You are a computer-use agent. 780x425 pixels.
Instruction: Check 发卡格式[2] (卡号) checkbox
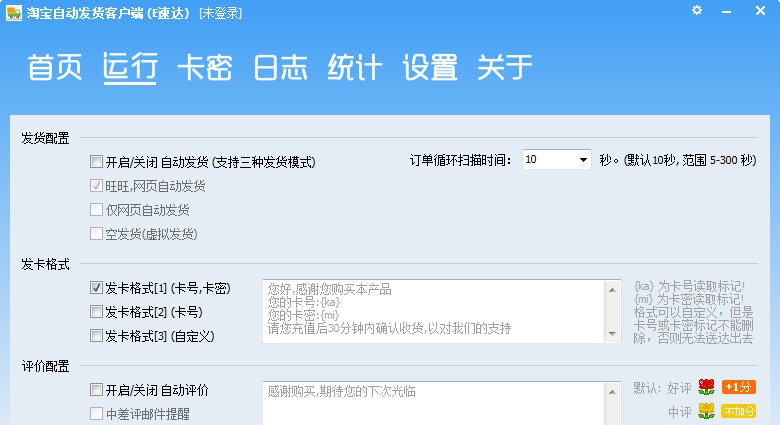96,312
